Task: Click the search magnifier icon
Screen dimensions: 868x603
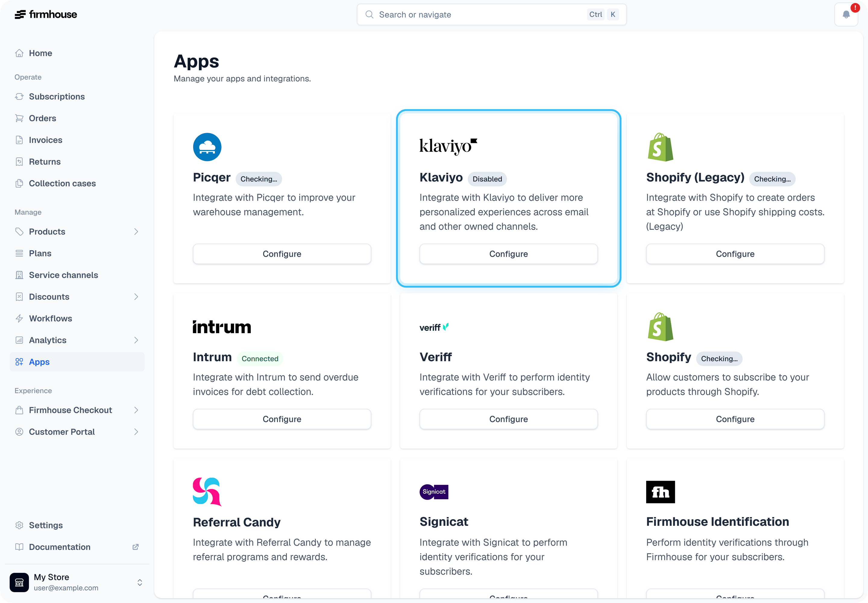Action: (x=370, y=14)
